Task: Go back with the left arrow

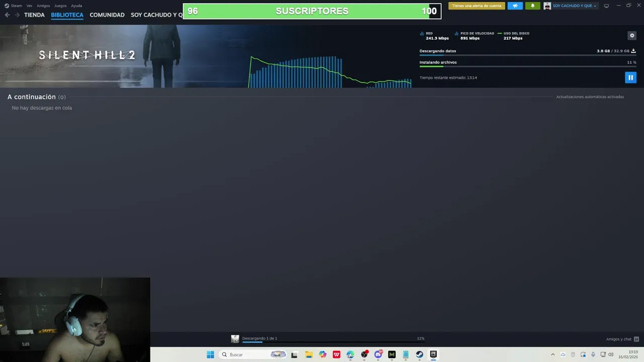Action: pyautogui.click(x=7, y=15)
